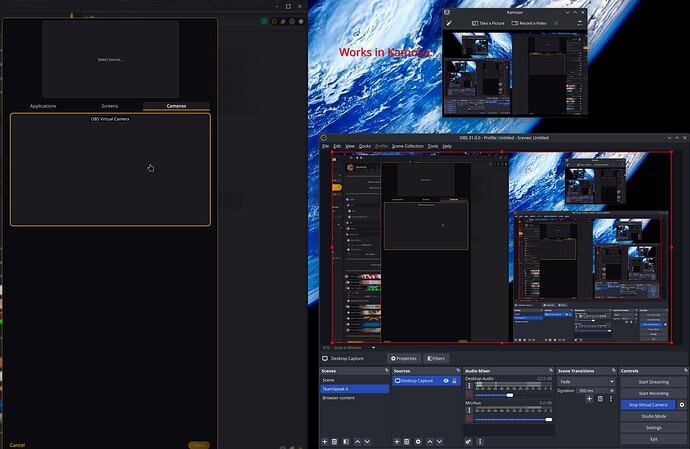Open virtual camera configuration gear icon

point(682,405)
